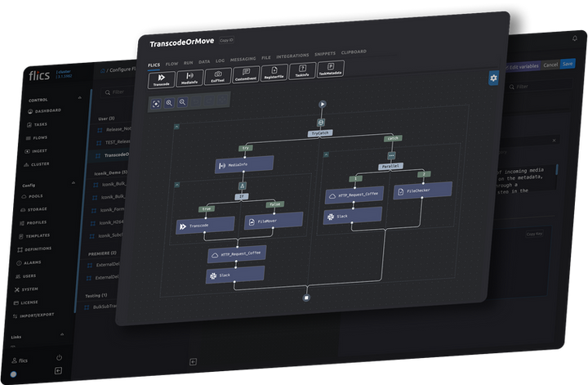The width and height of the screenshot is (588, 385).
Task: Switch to the DATA tab
Action: (x=204, y=61)
